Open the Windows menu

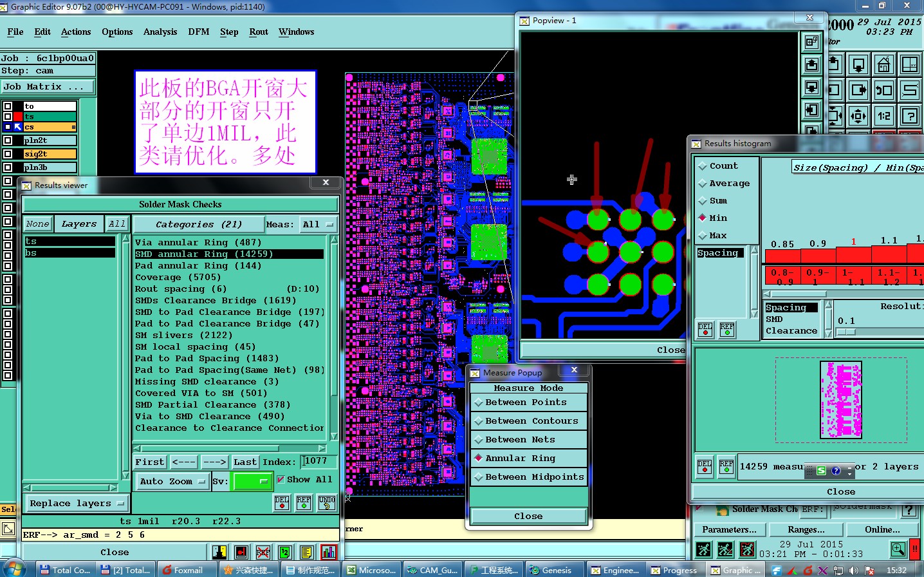297,32
